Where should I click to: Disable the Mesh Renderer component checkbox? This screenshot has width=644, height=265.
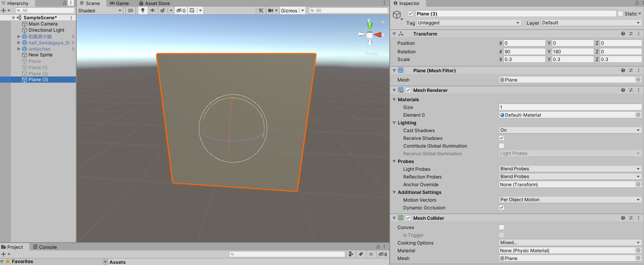pyautogui.click(x=408, y=90)
